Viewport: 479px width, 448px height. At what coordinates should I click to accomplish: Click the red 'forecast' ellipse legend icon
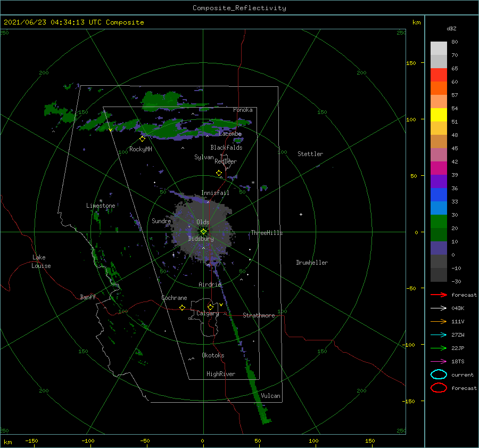[x=439, y=388]
